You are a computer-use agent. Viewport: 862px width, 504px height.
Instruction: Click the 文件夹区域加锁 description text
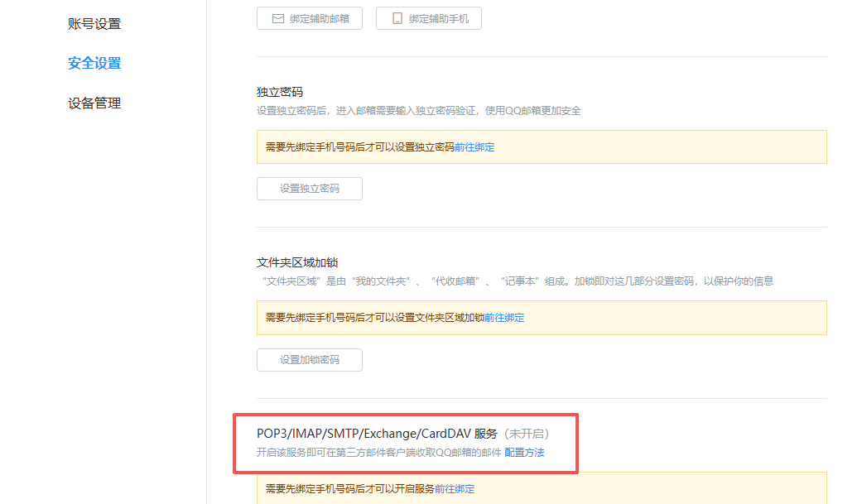click(x=514, y=281)
